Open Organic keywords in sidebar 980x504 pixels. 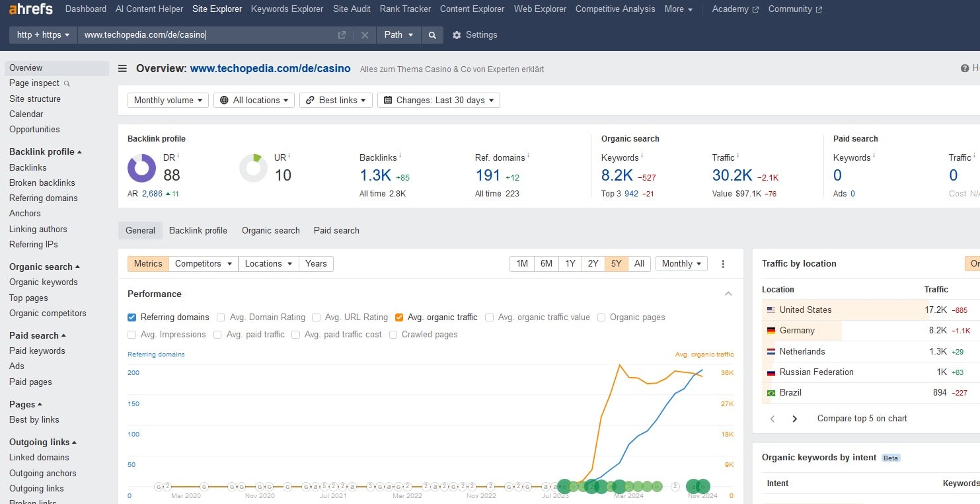point(44,282)
